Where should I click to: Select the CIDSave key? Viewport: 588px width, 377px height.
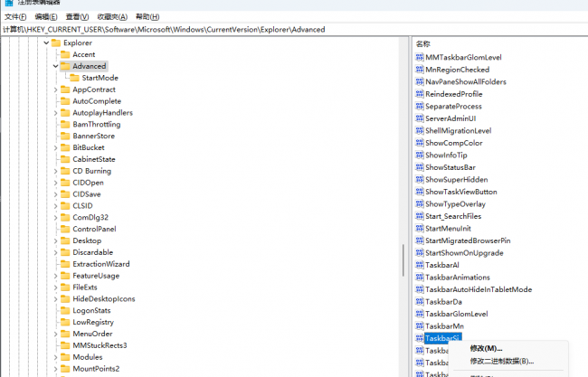[x=87, y=194]
